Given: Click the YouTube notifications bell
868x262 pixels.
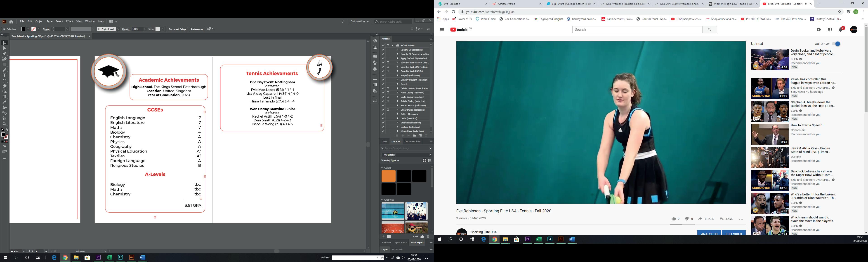Looking at the screenshot, I should (841, 30).
